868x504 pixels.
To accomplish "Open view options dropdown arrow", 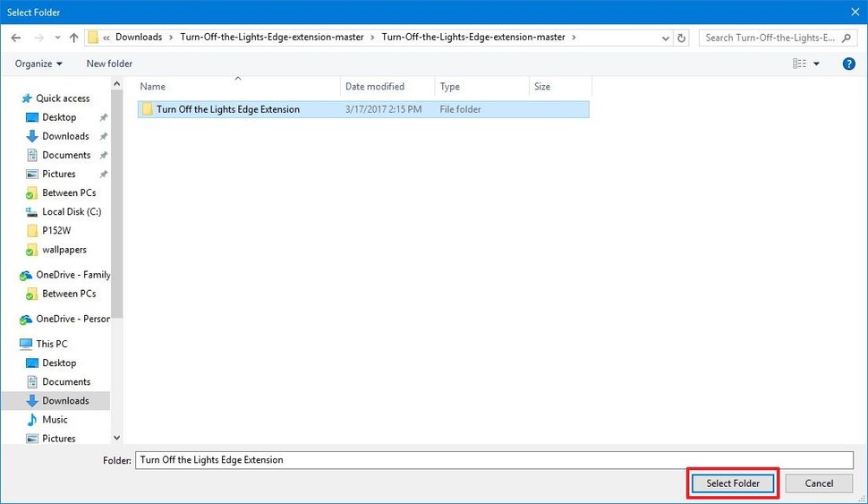I will tap(816, 64).
